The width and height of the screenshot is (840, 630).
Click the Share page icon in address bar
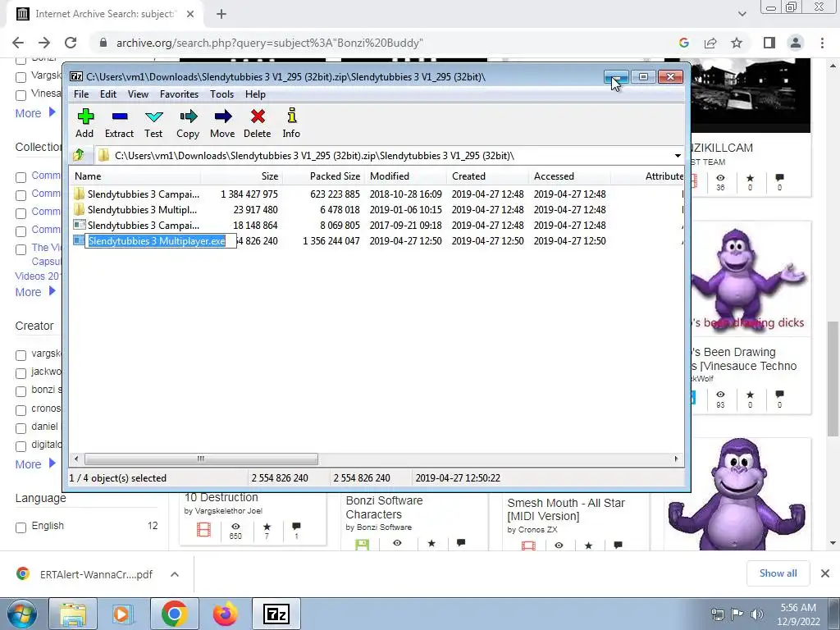point(710,43)
